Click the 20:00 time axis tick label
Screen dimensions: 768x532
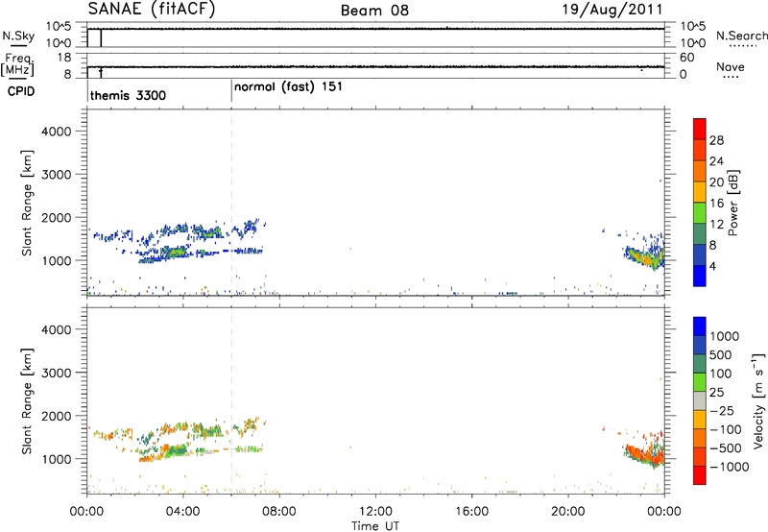[x=568, y=512]
